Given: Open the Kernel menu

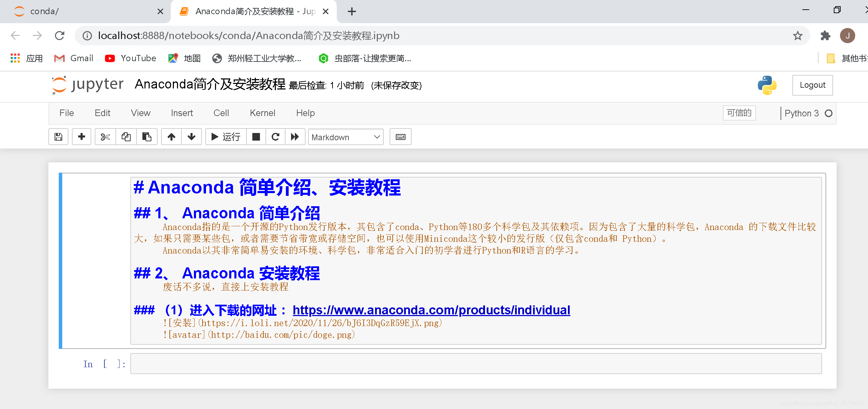Looking at the screenshot, I should (262, 113).
